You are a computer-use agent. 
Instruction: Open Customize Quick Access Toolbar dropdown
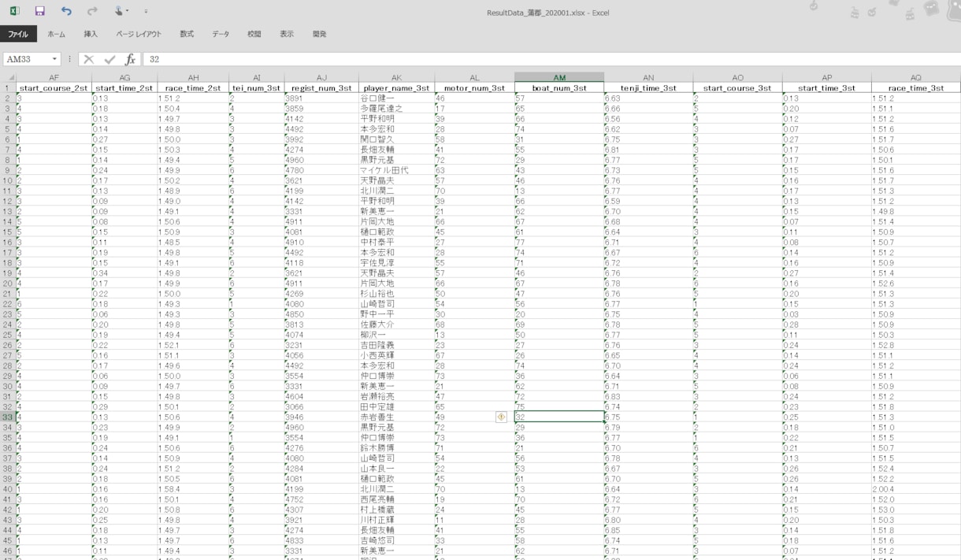146,13
